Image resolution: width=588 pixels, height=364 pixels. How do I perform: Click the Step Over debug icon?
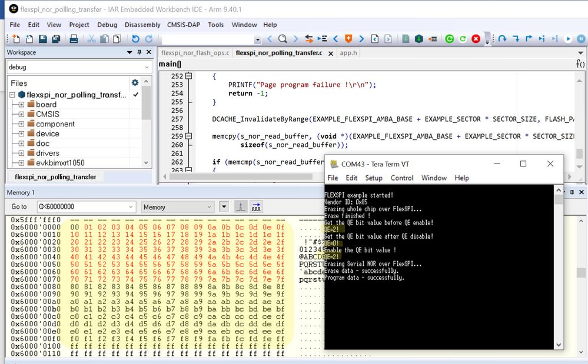[502, 39]
